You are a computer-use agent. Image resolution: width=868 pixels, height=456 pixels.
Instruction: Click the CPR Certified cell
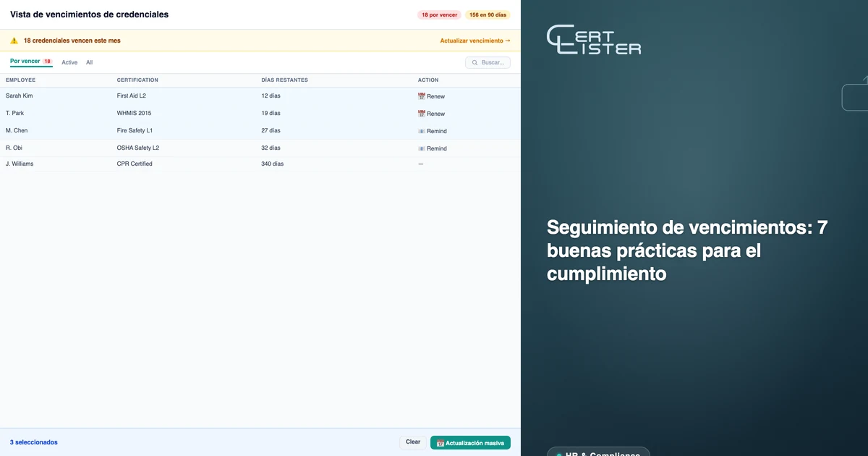pos(135,164)
